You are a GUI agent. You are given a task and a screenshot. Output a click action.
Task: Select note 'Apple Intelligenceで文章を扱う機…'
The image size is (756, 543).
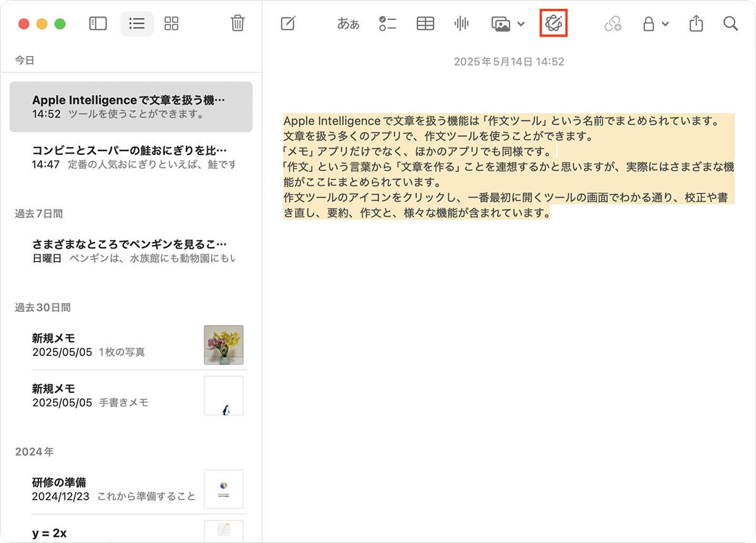tap(131, 106)
